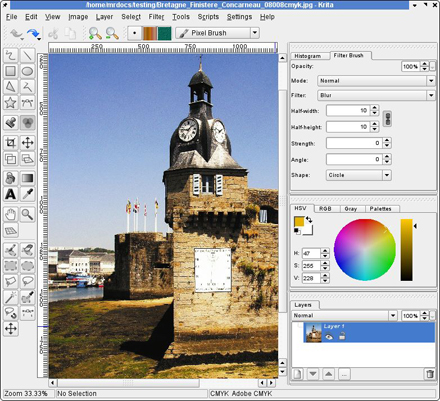Select the Move layer tool
The width and height of the screenshot is (440, 401).
[x=27, y=143]
